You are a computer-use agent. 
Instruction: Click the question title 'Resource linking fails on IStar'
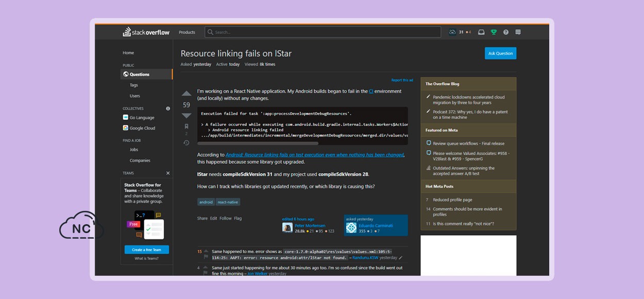tap(236, 54)
